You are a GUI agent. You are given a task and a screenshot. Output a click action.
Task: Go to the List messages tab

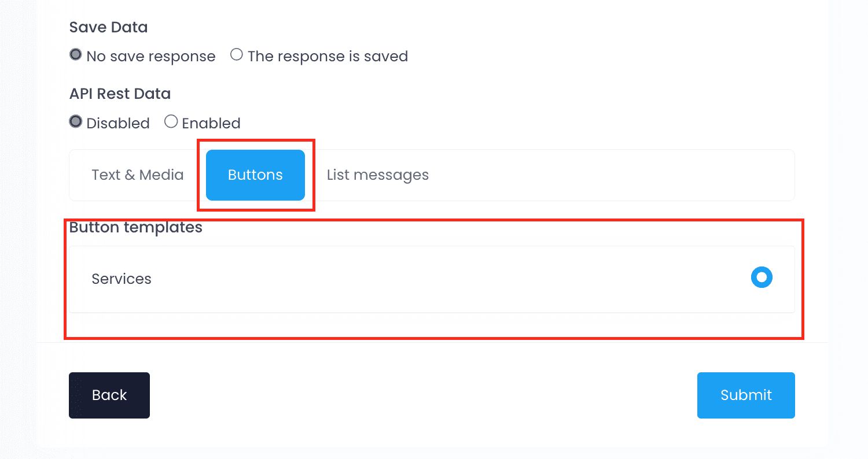(x=377, y=175)
